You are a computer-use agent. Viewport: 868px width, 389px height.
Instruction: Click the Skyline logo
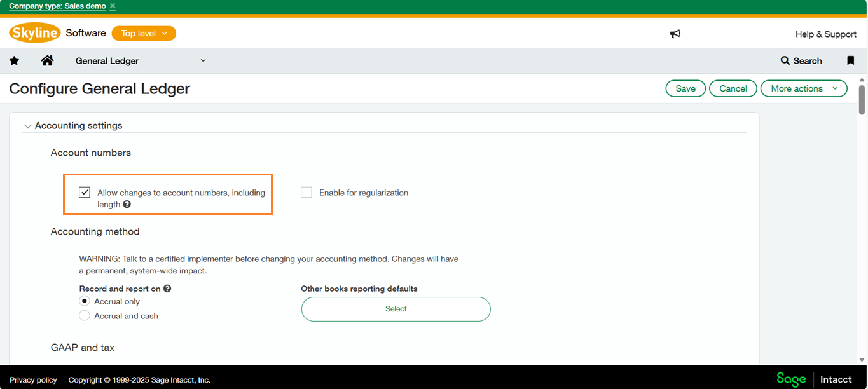tap(35, 33)
